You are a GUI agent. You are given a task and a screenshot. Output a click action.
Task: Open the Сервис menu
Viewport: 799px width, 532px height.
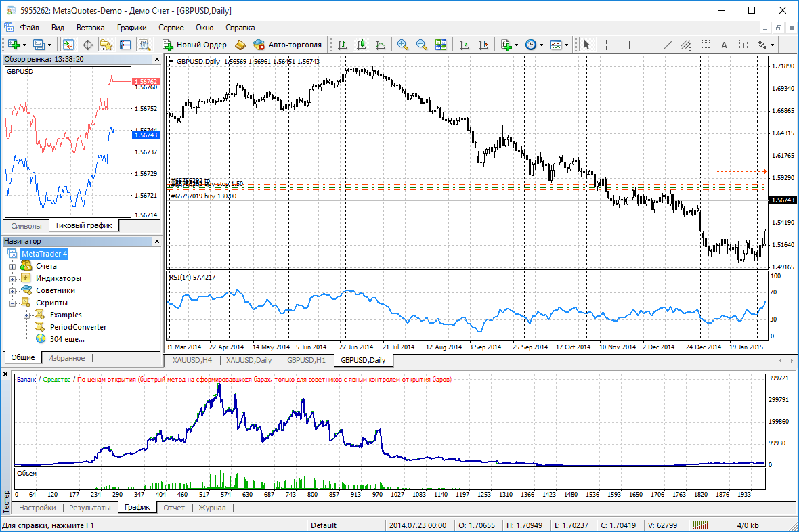coord(171,28)
